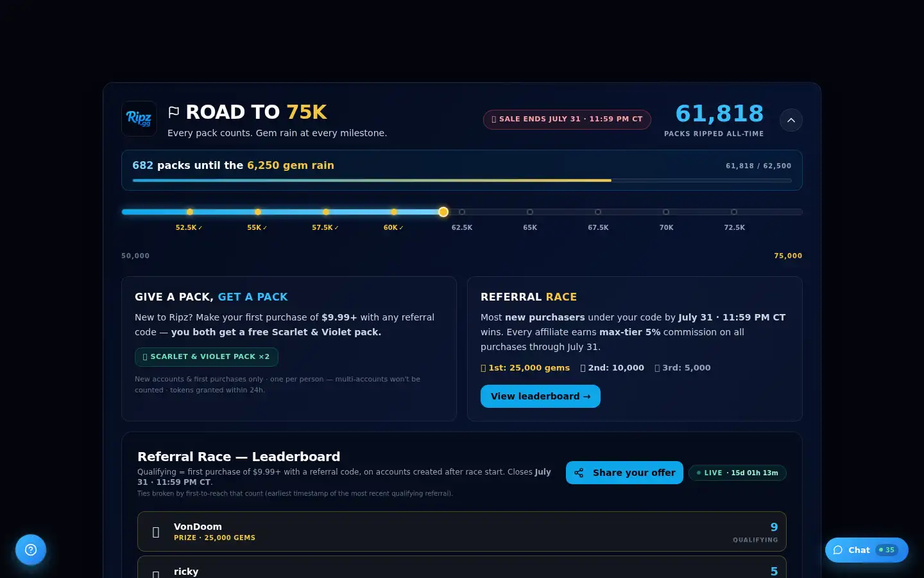Click the 2nd: 10,000 prize text

click(x=612, y=368)
